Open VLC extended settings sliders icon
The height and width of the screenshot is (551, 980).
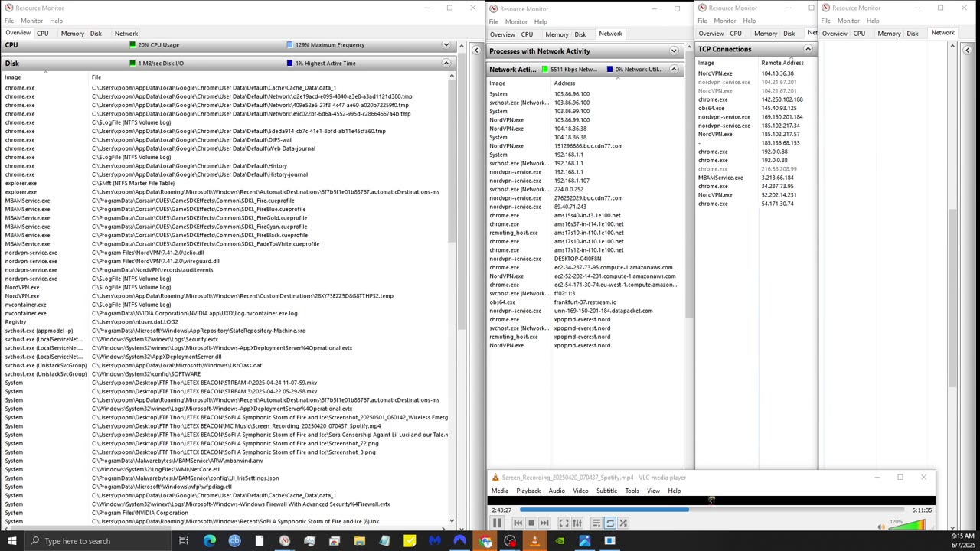(x=577, y=523)
